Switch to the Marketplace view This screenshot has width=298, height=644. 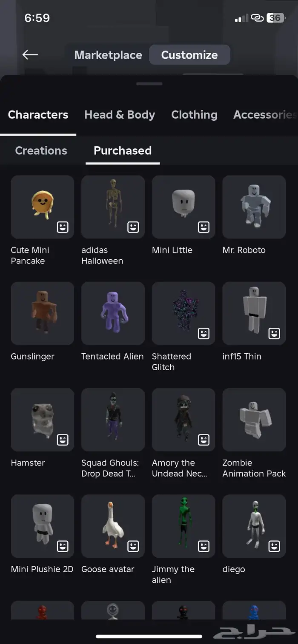pos(108,55)
